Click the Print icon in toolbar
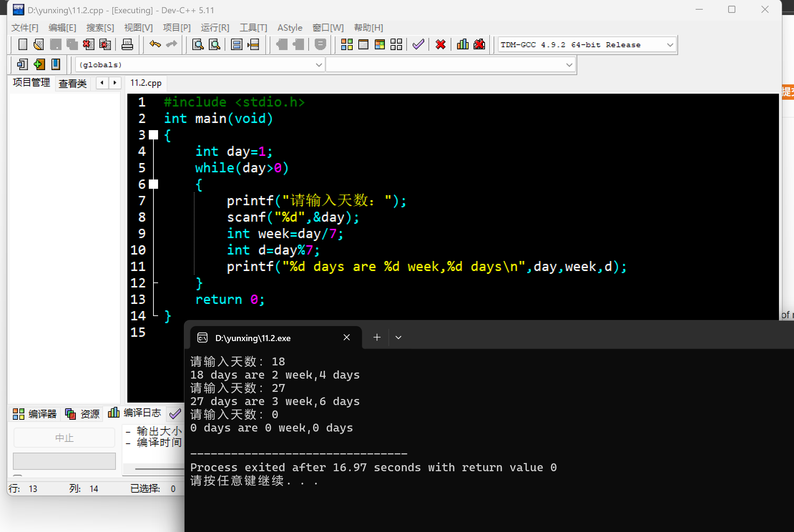Viewport: 794px width, 532px height. click(127, 44)
